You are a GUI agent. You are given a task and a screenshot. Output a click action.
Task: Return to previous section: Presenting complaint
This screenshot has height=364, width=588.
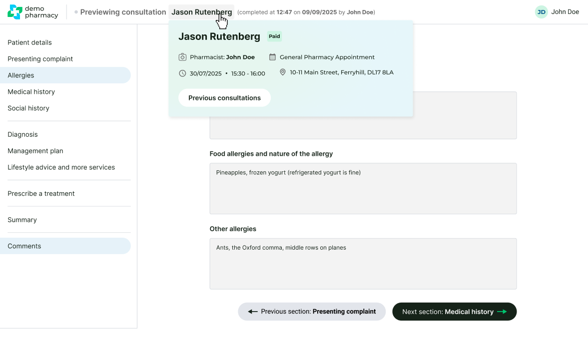(312, 312)
